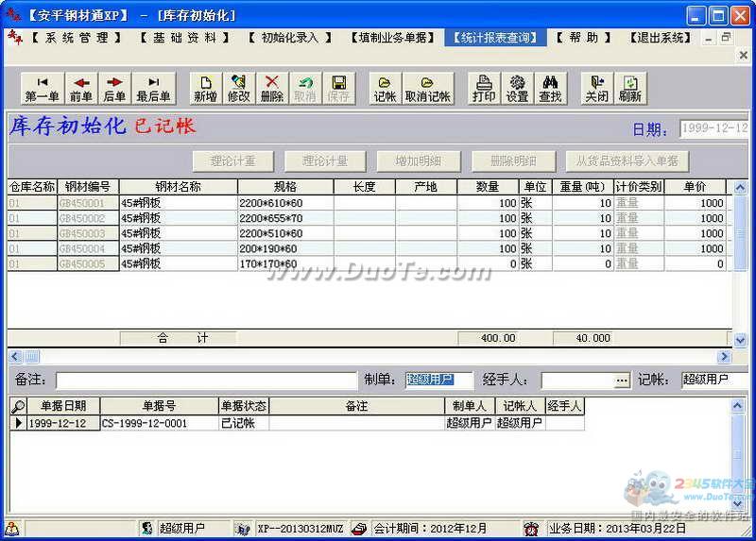Click 从货品资料导入单据 button

point(627,161)
